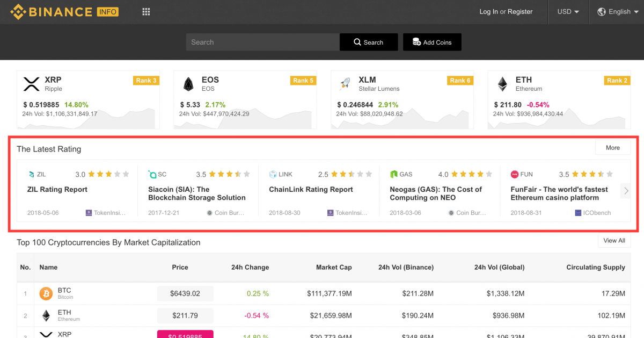This screenshot has height=338, width=644.
Task: Click View All cryptocurrencies button
Action: [x=614, y=241]
